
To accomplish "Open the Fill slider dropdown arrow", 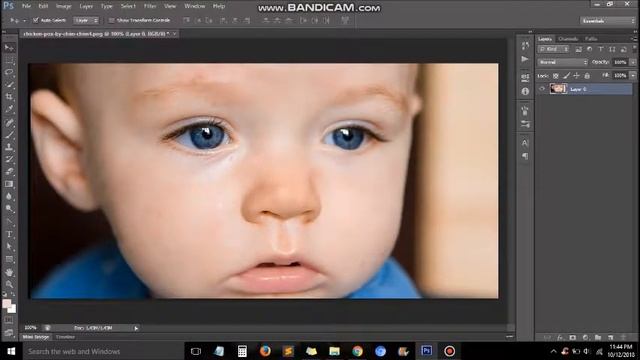I will coord(633,76).
